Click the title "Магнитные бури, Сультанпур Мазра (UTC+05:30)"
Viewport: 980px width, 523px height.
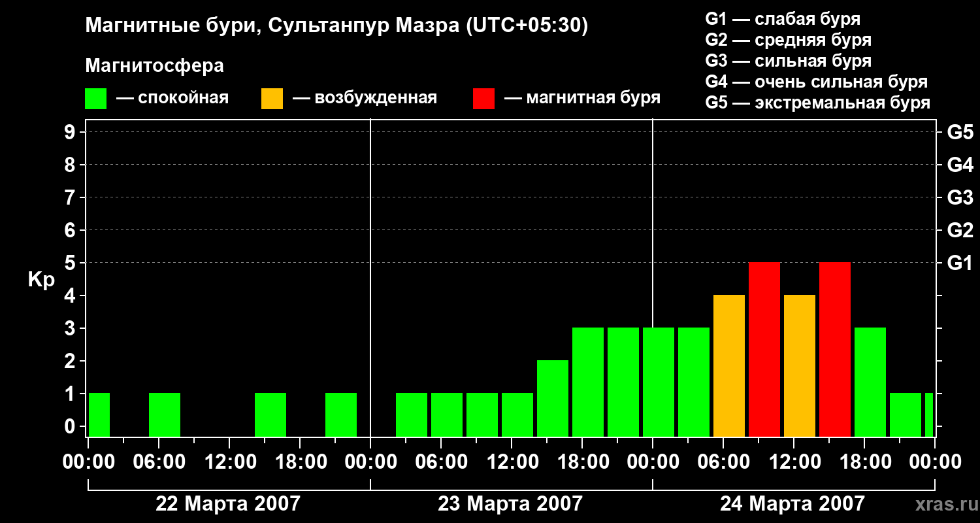336,26
